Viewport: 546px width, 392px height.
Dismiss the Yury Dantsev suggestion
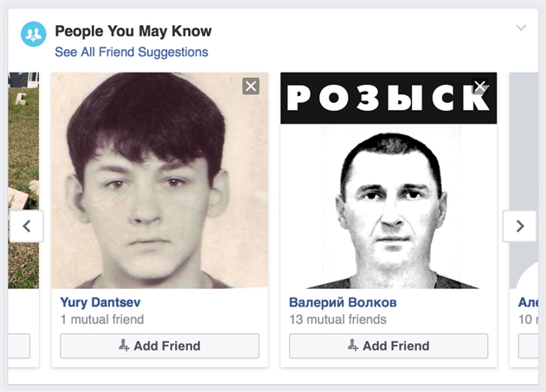click(251, 86)
